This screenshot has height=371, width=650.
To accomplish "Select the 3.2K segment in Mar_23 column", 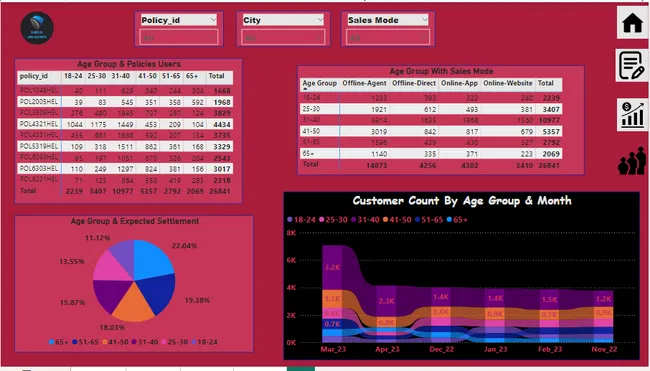I will click(332, 267).
